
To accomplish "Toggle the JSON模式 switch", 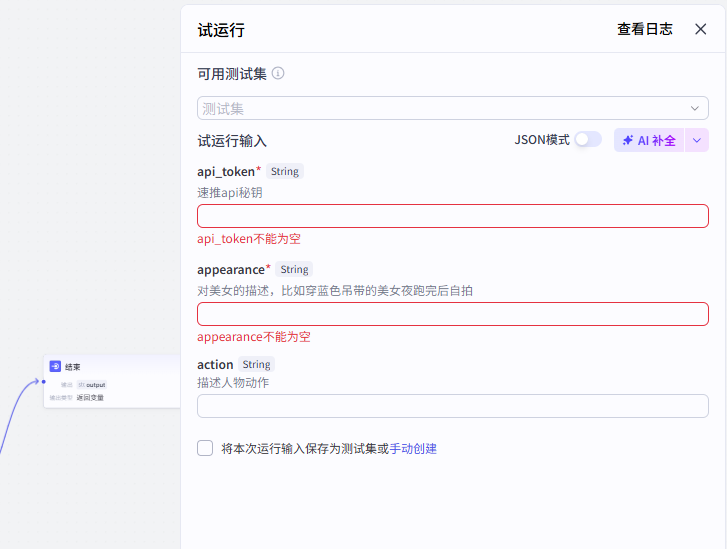I will (x=587, y=140).
